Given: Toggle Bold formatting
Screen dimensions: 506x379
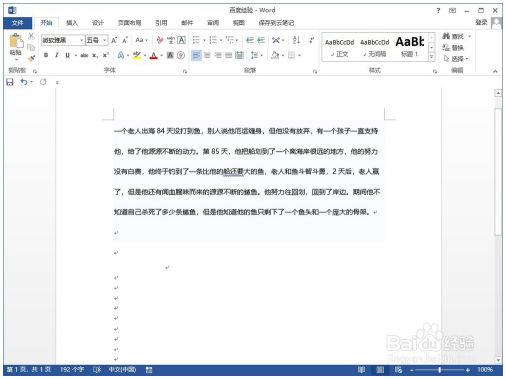Looking at the screenshot, I should click(x=46, y=55).
